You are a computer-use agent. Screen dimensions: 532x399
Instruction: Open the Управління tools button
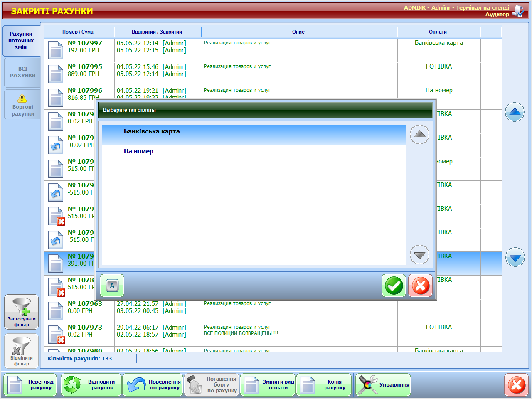tap(383, 384)
